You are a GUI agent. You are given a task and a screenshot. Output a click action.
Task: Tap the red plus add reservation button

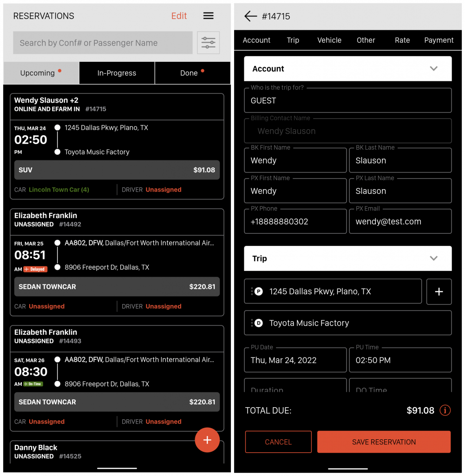point(207,440)
